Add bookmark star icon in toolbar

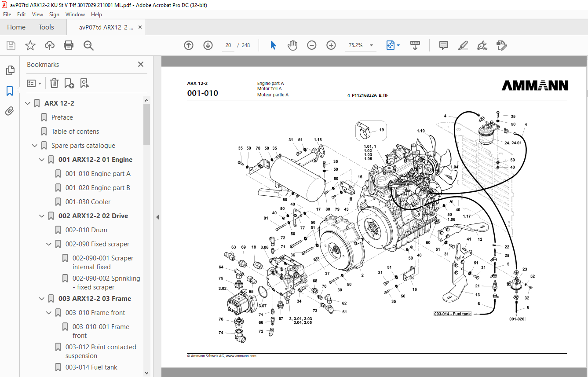point(30,45)
